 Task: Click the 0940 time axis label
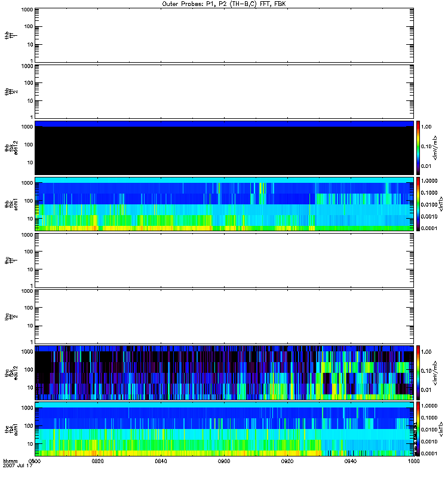[351, 461]
